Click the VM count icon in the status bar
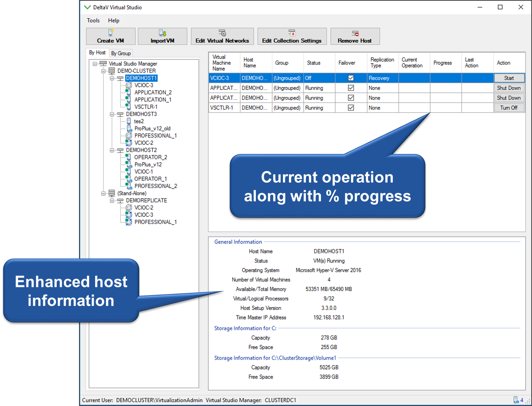This screenshot has height=406, width=532. (516, 400)
